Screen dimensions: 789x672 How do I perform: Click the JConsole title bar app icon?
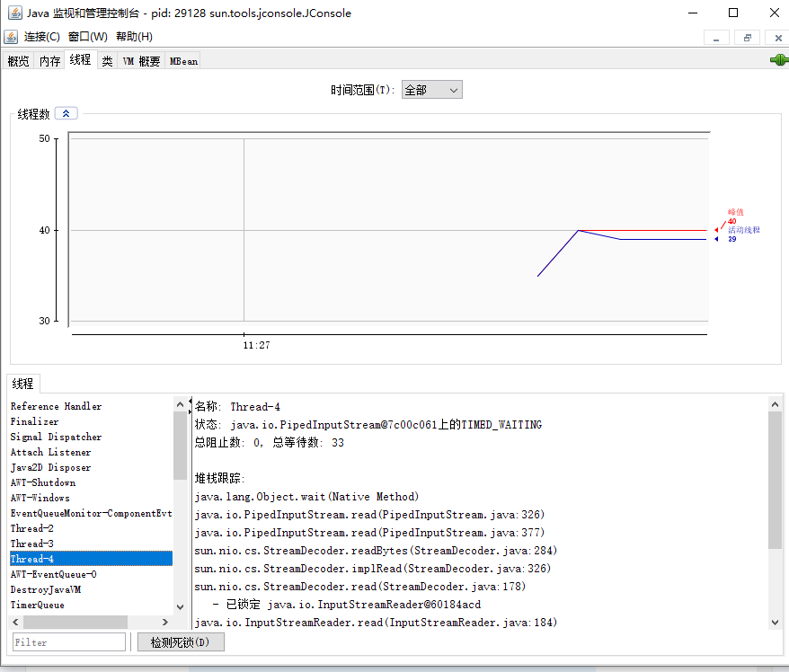coord(14,13)
